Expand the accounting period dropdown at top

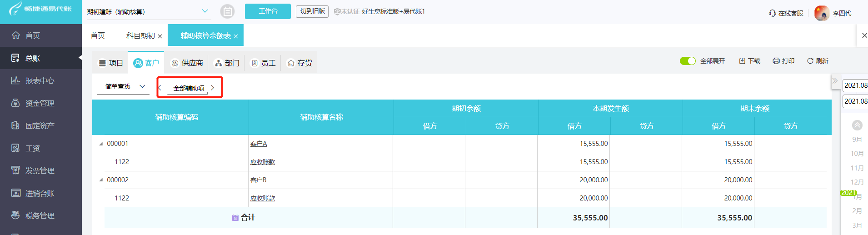click(x=205, y=11)
